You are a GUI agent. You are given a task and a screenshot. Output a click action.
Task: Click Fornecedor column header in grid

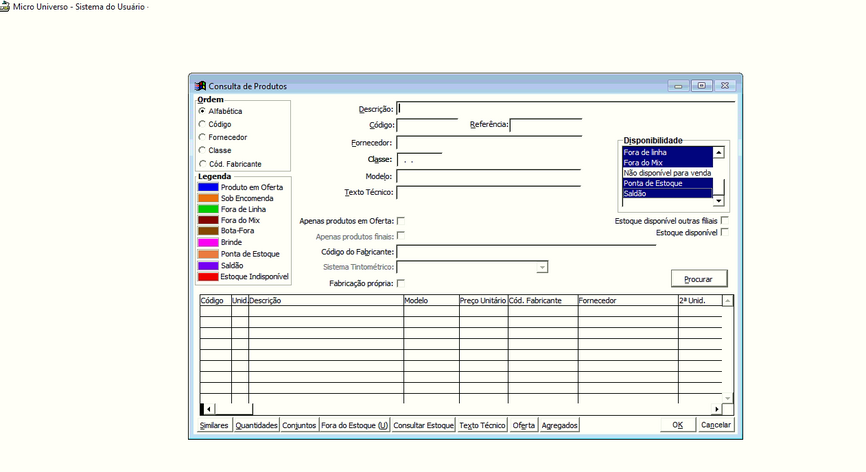(628, 300)
